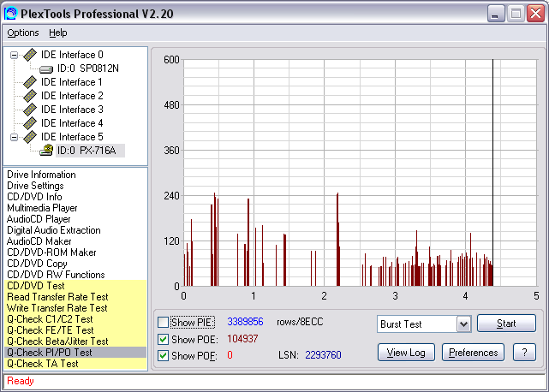Screen dimensions: 549x392
Task: Click the IDE Interface 5 chip icon
Action: [x=30, y=136]
